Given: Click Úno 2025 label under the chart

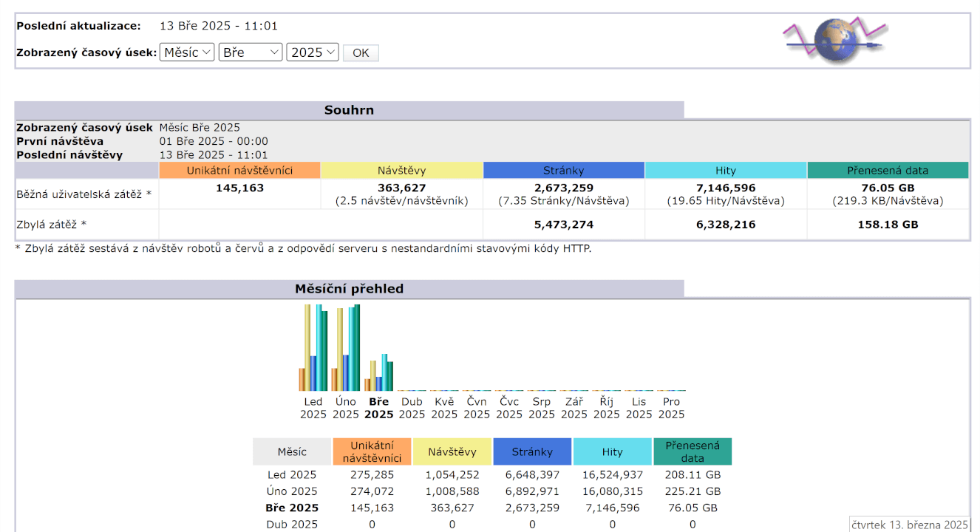Looking at the screenshot, I should coord(346,408).
